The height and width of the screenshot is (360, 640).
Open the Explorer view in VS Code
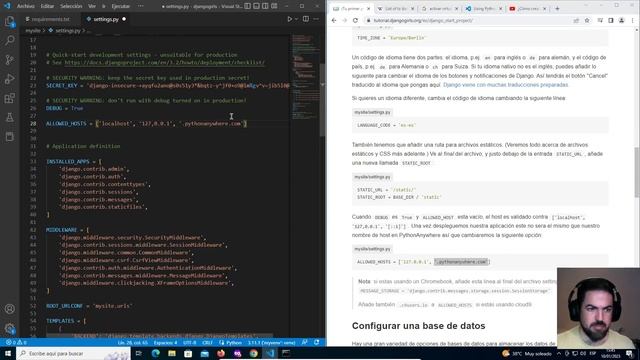pyautogui.click(x=9, y=21)
